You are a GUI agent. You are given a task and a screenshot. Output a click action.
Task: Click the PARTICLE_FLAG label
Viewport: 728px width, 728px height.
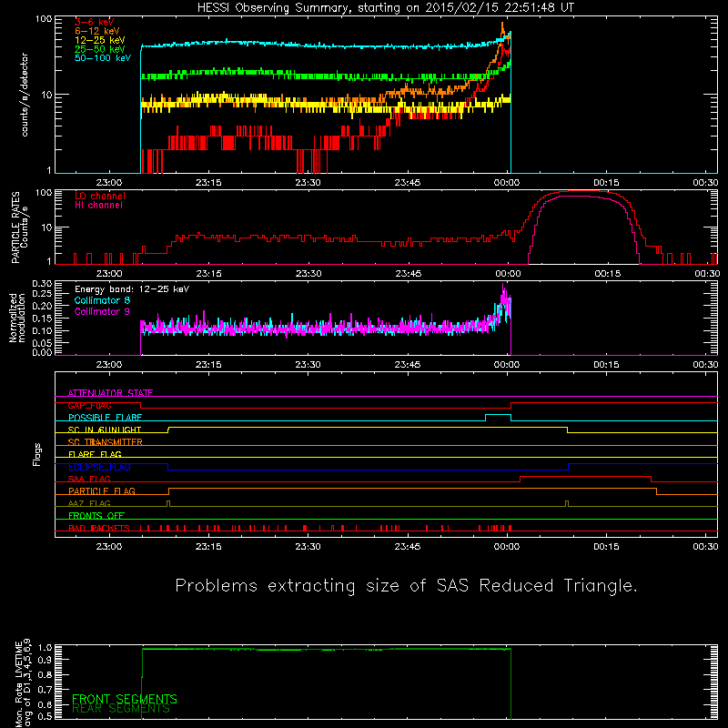(x=102, y=490)
